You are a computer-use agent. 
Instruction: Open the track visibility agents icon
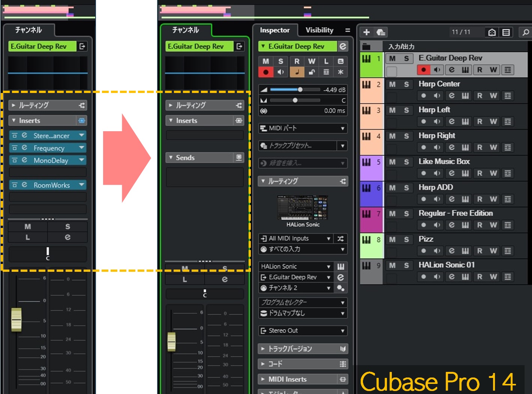click(x=492, y=32)
